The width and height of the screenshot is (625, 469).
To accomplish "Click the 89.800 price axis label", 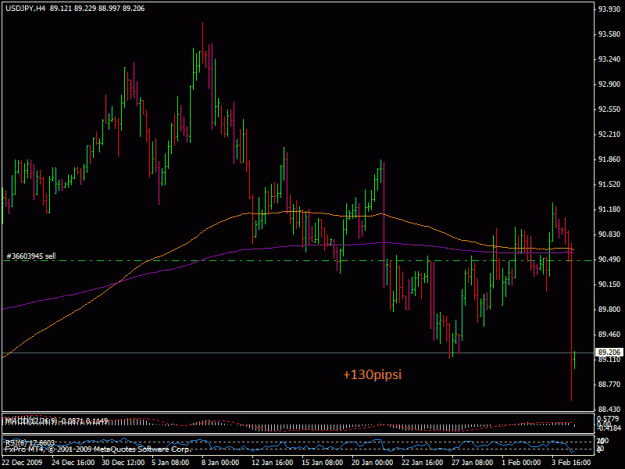I will pos(609,309).
